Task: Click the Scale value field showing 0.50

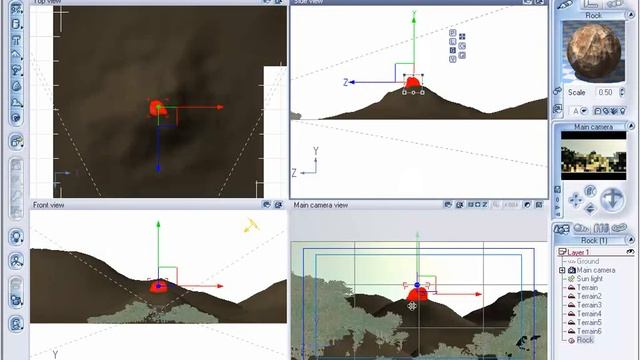Action: 605,92
